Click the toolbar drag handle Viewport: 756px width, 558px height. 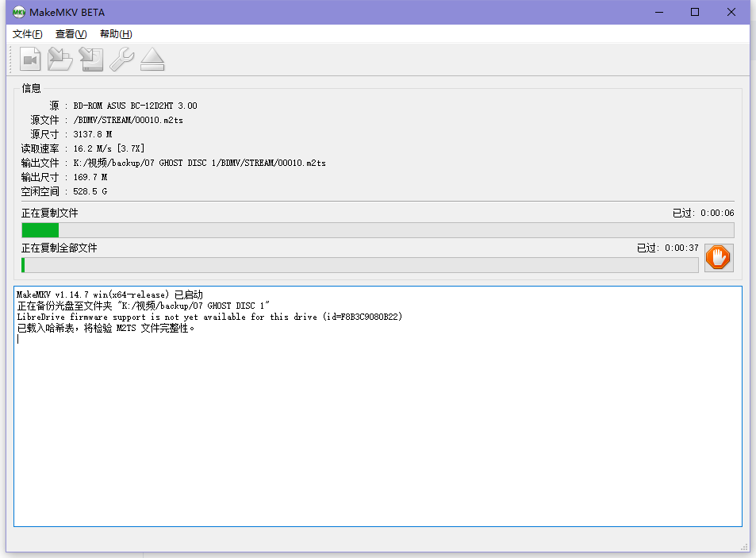pyautogui.click(x=12, y=60)
